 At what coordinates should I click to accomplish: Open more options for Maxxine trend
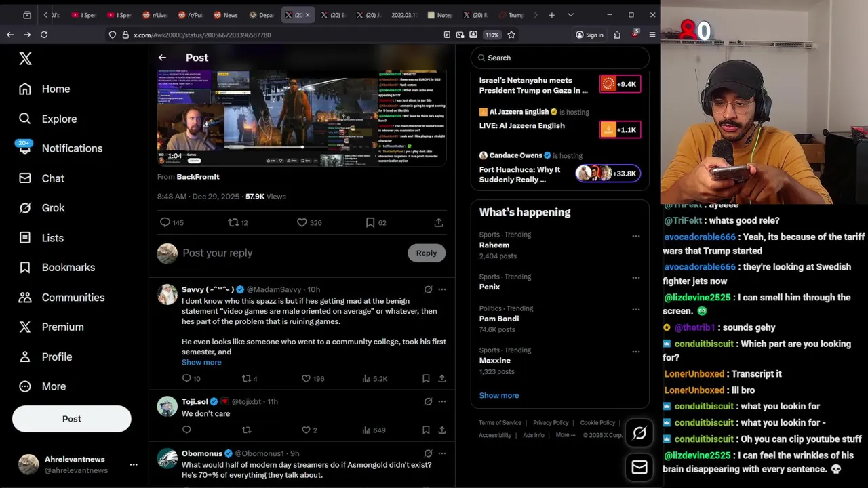tap(636, 352)
